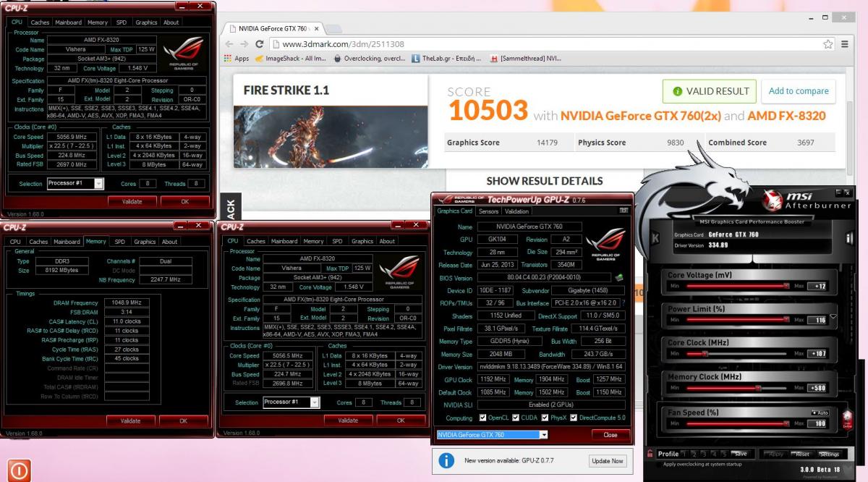Click OK in the 5056.5 MHz CPU-Z window

(401, 420)
